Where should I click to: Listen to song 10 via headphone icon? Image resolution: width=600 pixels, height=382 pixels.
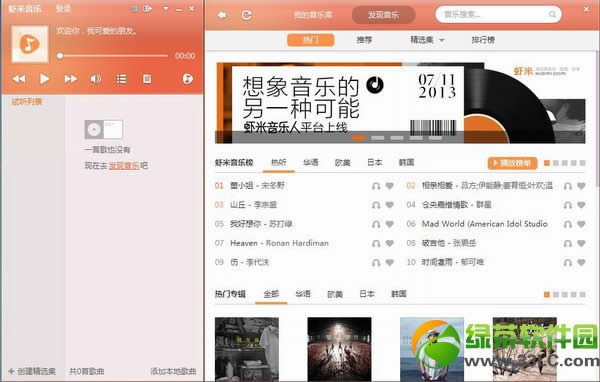(x=568, y=263)
